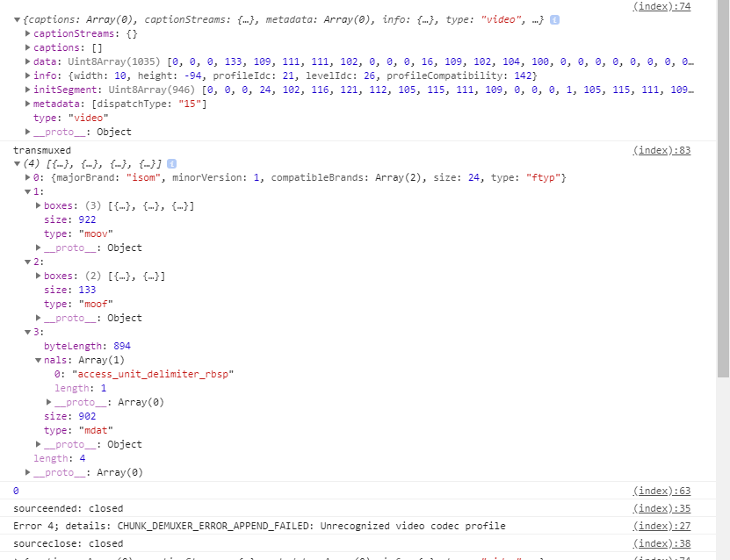The height and width of the screenshot is (560, 730).
Task: Expand the data Uint8Array entry
Action: [28, 61]
